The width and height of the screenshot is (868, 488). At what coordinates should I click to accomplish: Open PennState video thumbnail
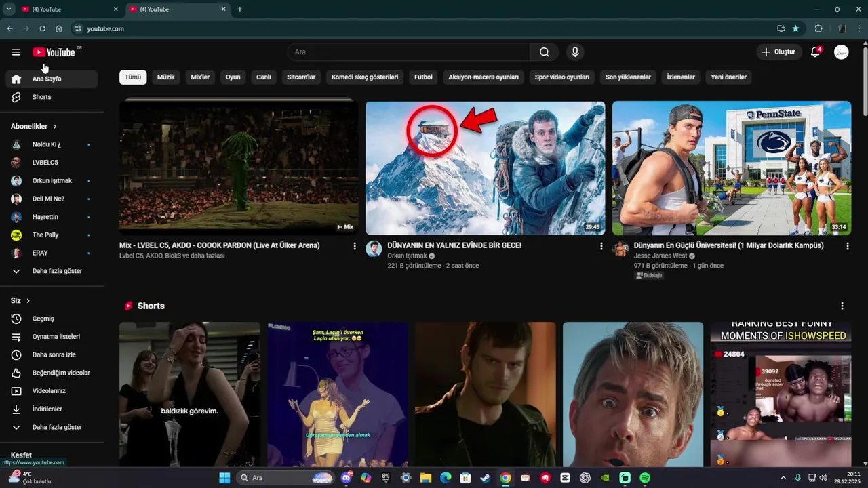pyautogui.click(x=732, y=168)
